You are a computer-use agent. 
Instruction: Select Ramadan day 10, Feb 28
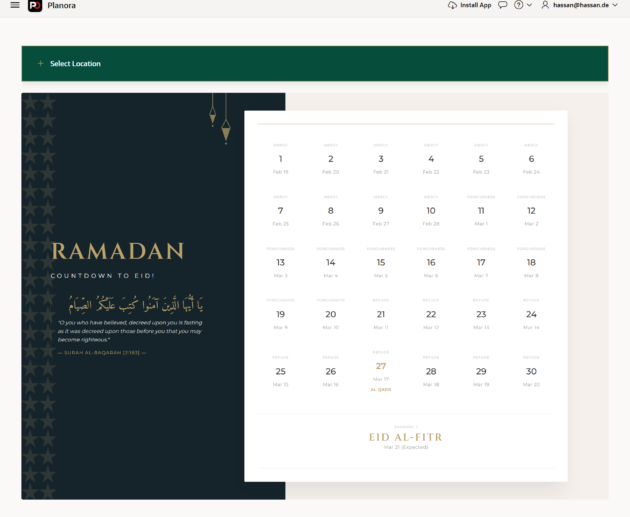[x=431, y=211]
